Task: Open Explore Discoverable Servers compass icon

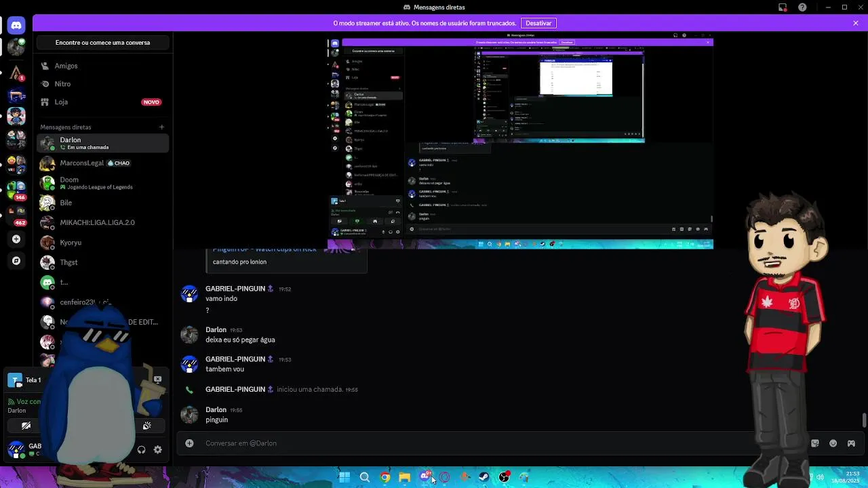Action: (16, 260)
